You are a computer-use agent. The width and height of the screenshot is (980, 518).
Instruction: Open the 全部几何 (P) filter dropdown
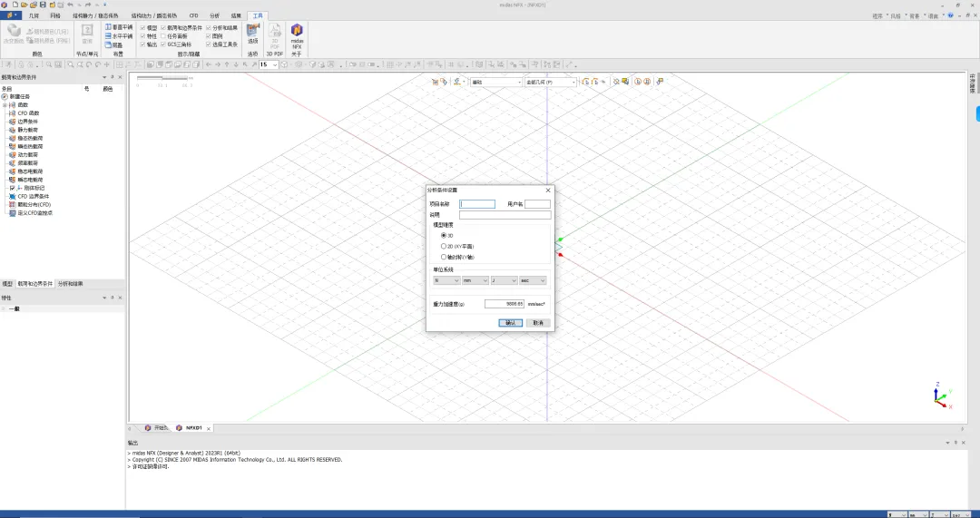[550, 82]
